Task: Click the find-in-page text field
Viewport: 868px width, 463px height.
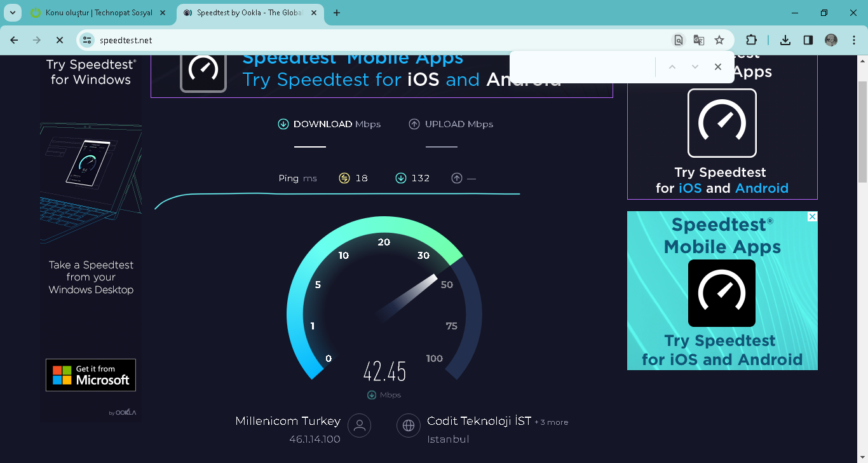Action: click(x=585, y=67)
